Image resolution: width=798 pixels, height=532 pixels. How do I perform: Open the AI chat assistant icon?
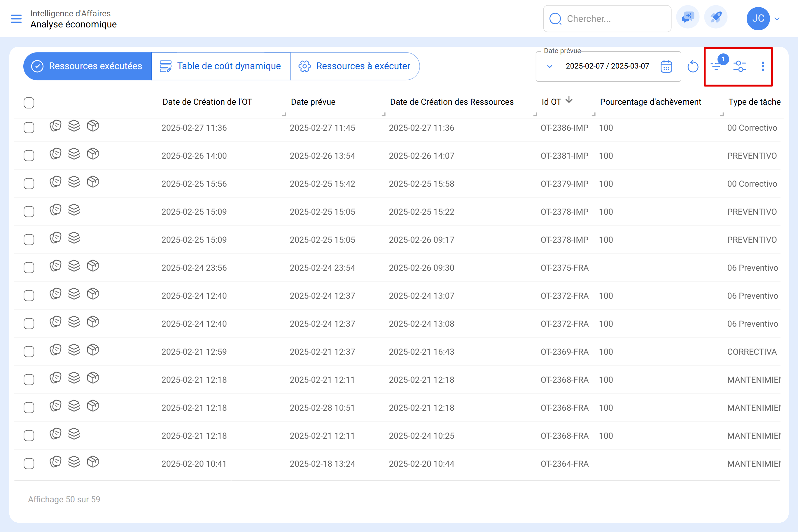[x=688, y=17]
